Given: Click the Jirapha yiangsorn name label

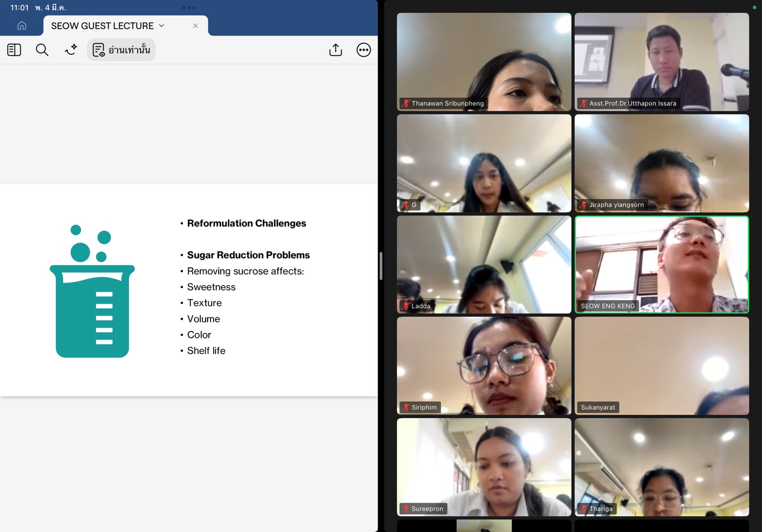Looking at the screenshot, I should pos(616,205).
